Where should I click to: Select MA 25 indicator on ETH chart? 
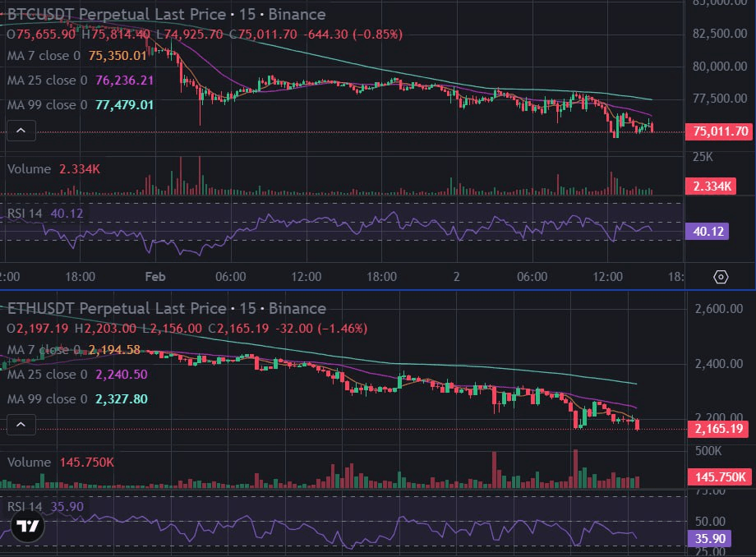point(47,374)
